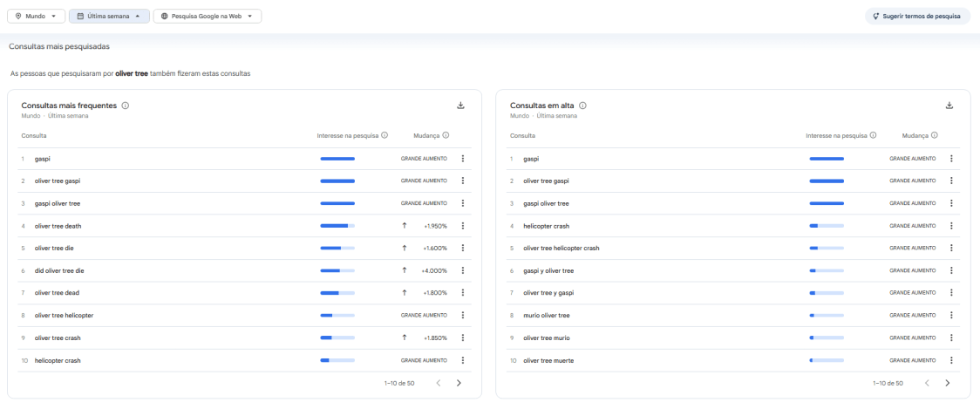
Task: Open more options for oliver tree die row
Action: [x=462, y=249]
